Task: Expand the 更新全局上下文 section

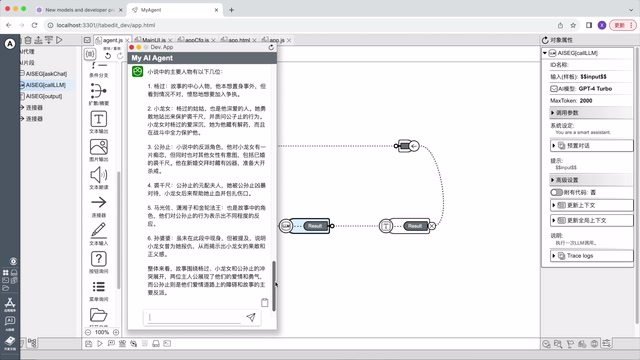Action: click(x=591, y=220)
